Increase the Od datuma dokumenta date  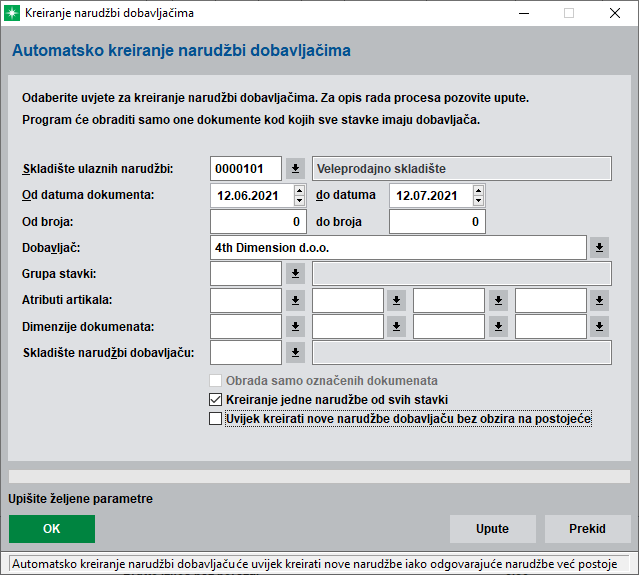pyautogui.click(x=300, y=191)
